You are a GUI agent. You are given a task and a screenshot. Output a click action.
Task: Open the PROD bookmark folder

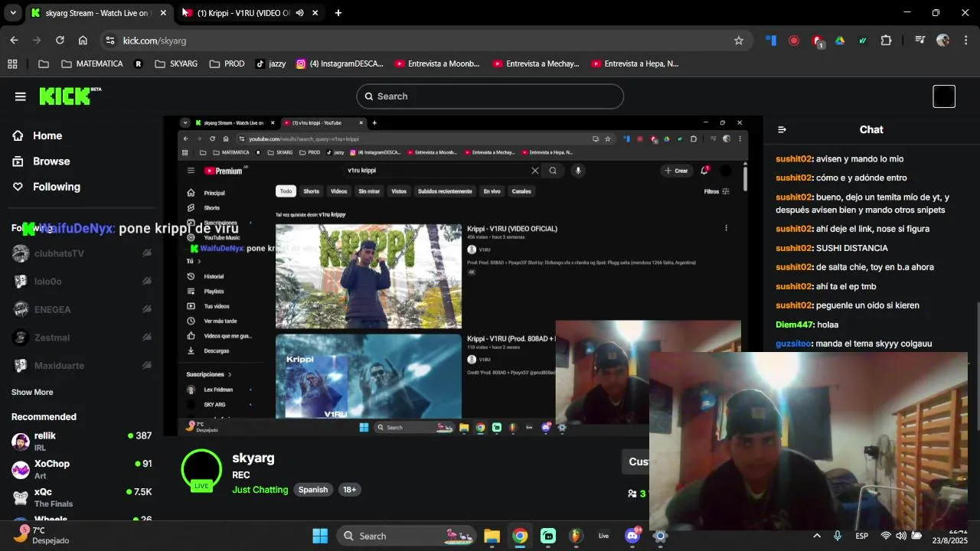coord(227,64)
